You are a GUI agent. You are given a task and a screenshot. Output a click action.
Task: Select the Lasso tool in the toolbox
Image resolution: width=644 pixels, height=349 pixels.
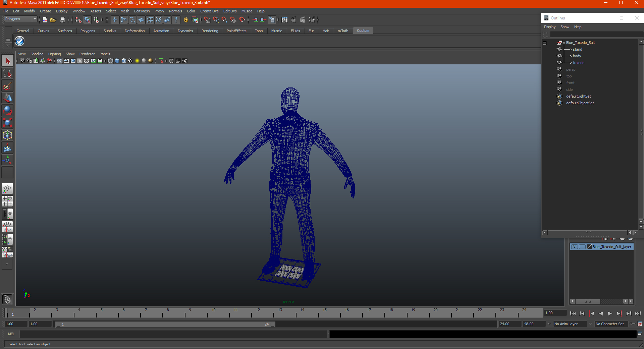tap(7, 73)
